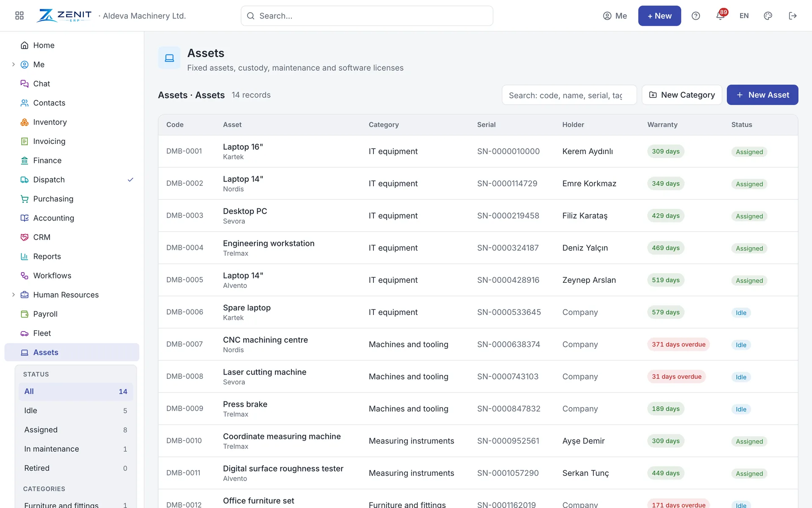Viewport: 812px width, 508px height.
Task: Filter assets by All status
Action: [x=76, y=392]
